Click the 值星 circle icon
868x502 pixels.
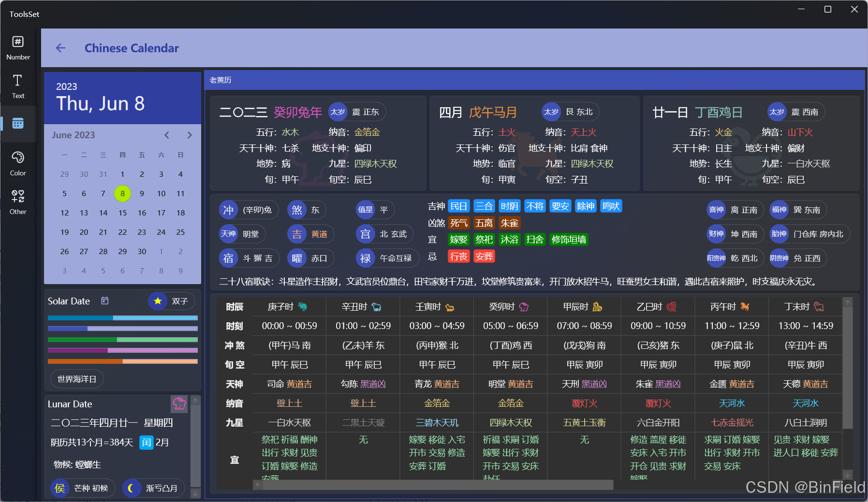(365, 210)
